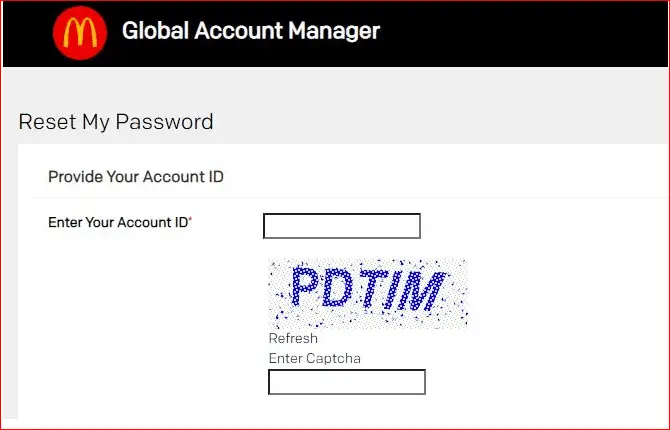
Task: Click the black header bar background
Action: point(513,33)
